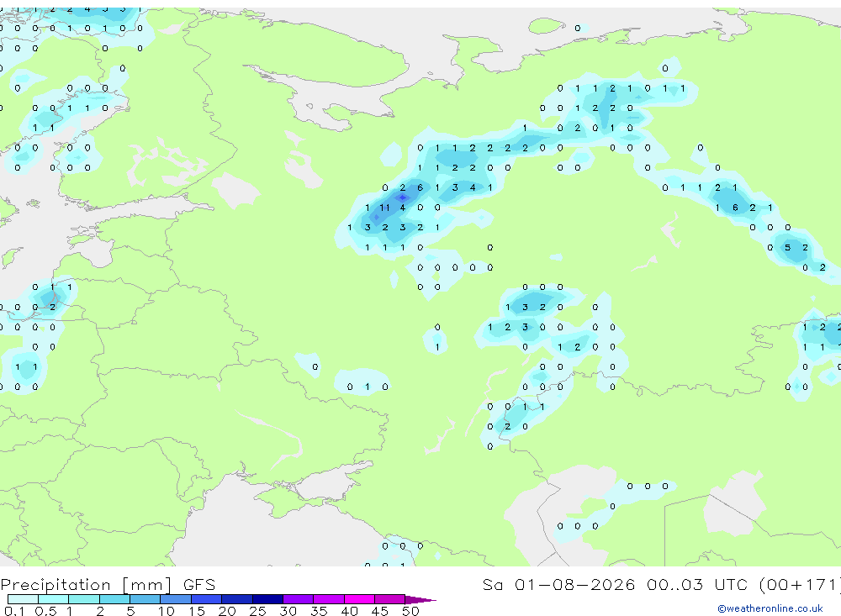This screenshot has width=841, height=616.
Task: Click the "Sa 01-08-2026" date text
Action: coord(559,584)
